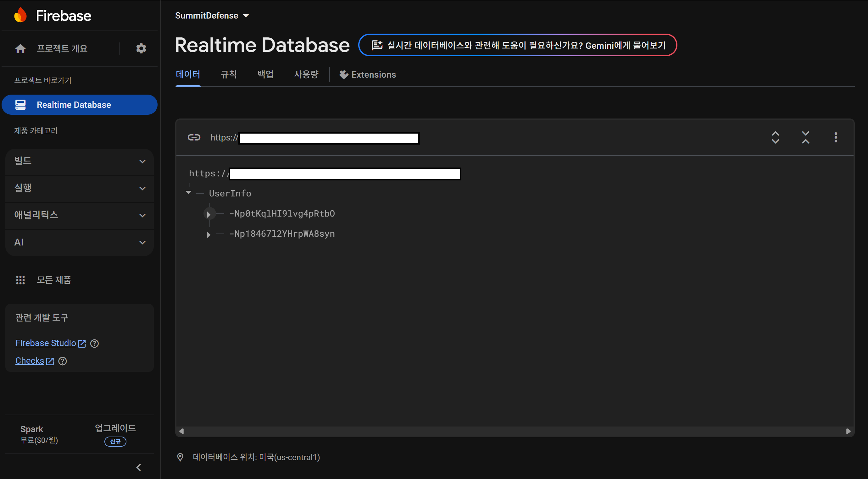Switch to the 규칙 tab
868x479 pixels.
click(229, 74)
